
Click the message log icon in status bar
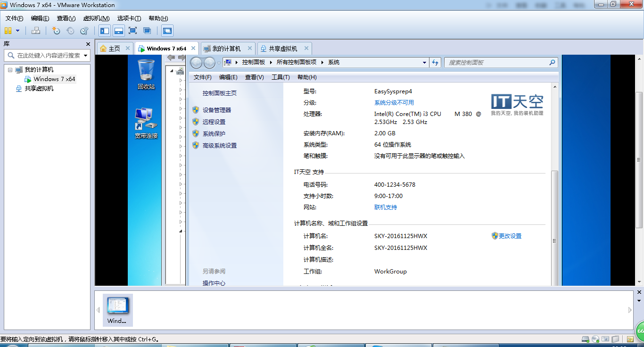(x=629, y=339)
